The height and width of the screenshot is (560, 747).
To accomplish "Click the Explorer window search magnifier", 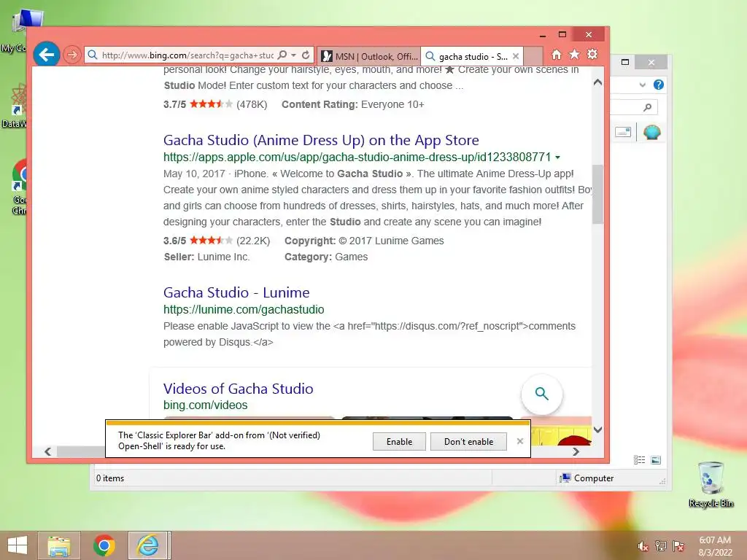I will click(x=647, y=108).
